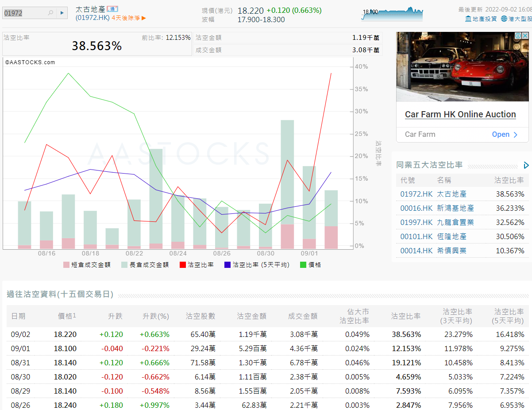Click the Car Farm HK Online Auction headline
Image resolution: width=532 pixels, height=410 pixels.
(460, 114)
